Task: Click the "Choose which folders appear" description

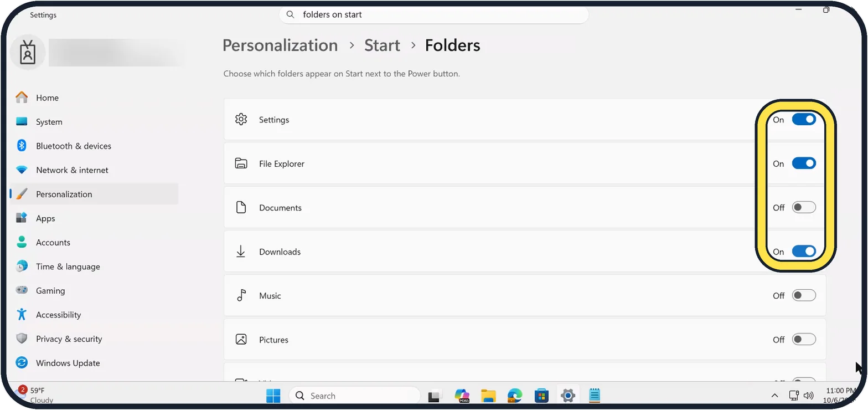Action: (342, 73)
